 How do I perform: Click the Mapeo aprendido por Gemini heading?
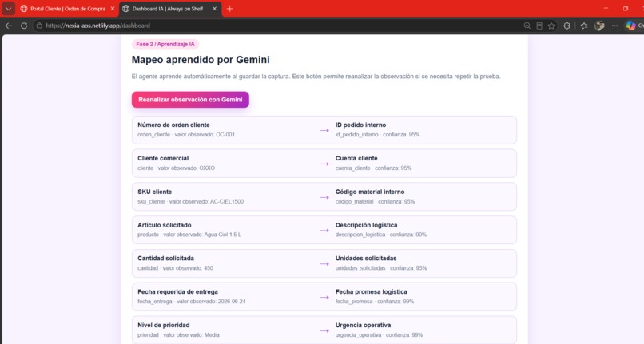coord(201,60)
